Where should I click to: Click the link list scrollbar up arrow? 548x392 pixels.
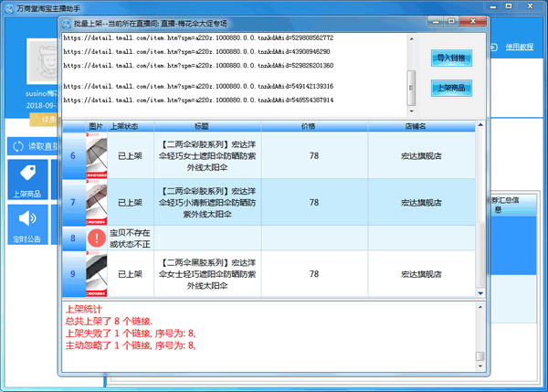(411, 38)
